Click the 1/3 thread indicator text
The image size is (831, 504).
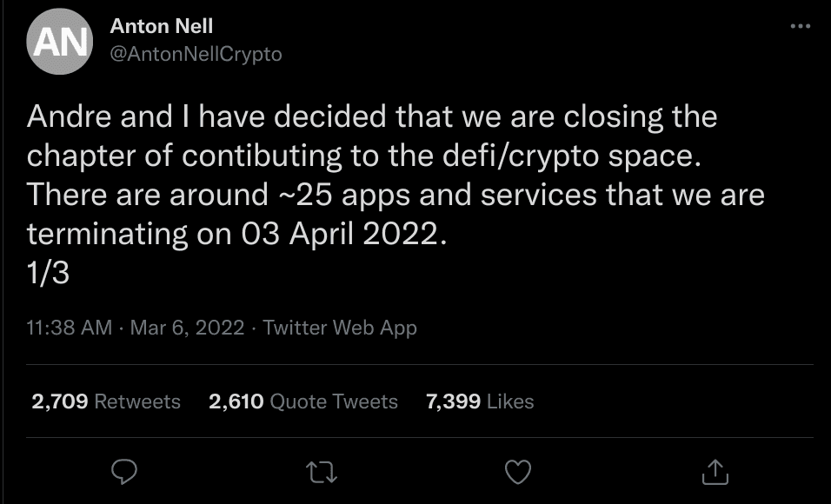(48, 273)
